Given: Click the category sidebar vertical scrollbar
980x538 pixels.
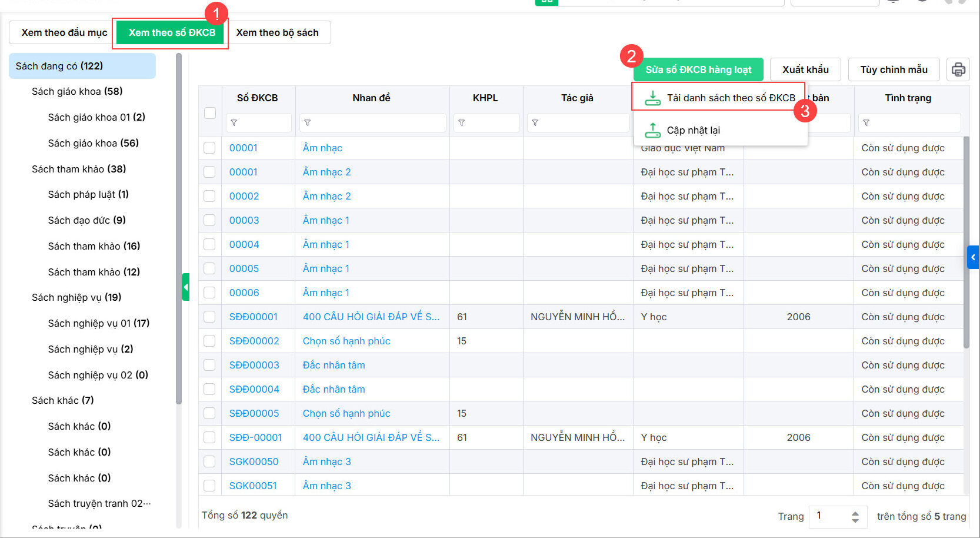Looking at the screenshot, I should (x=179, y=228).
